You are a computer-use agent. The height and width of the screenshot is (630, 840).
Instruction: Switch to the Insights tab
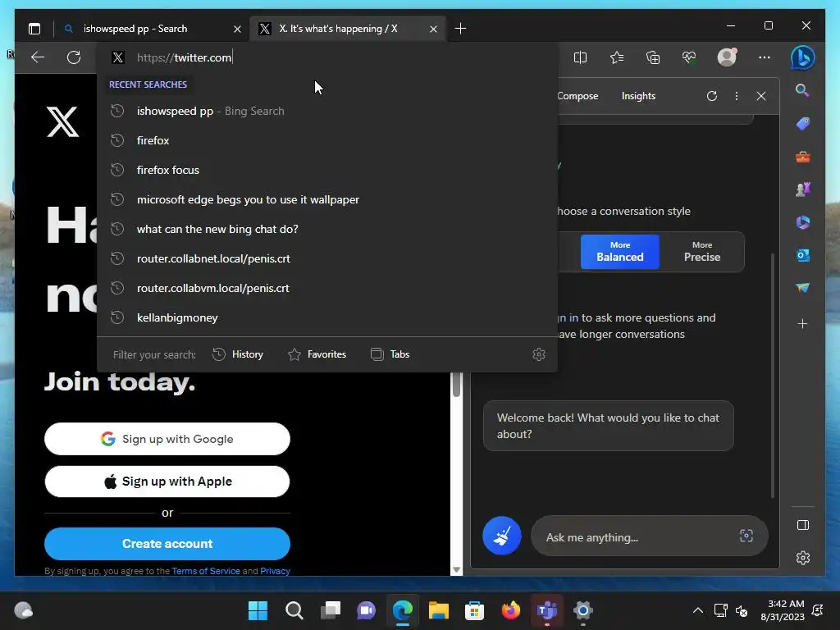pos(638,96)
